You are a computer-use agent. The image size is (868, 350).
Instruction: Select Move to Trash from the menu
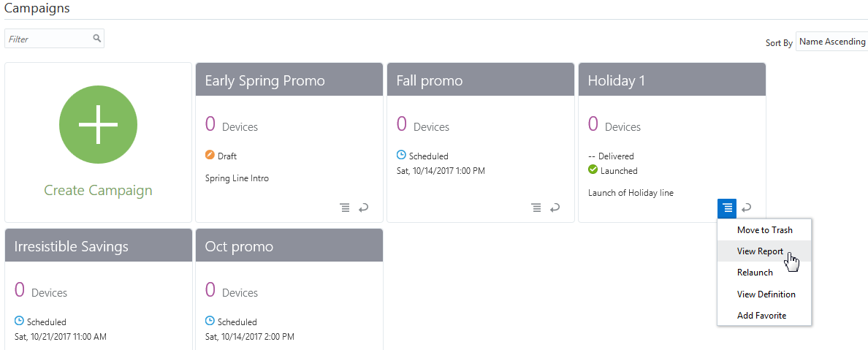764,230
